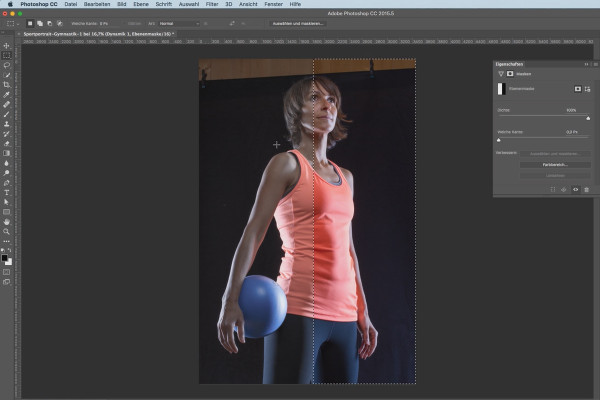Image resolution: width=600 pixels, height=400 pixels.
Task: Adjust the Weiche Kante slider in Eigenschaften
Action: pos(499,140)
